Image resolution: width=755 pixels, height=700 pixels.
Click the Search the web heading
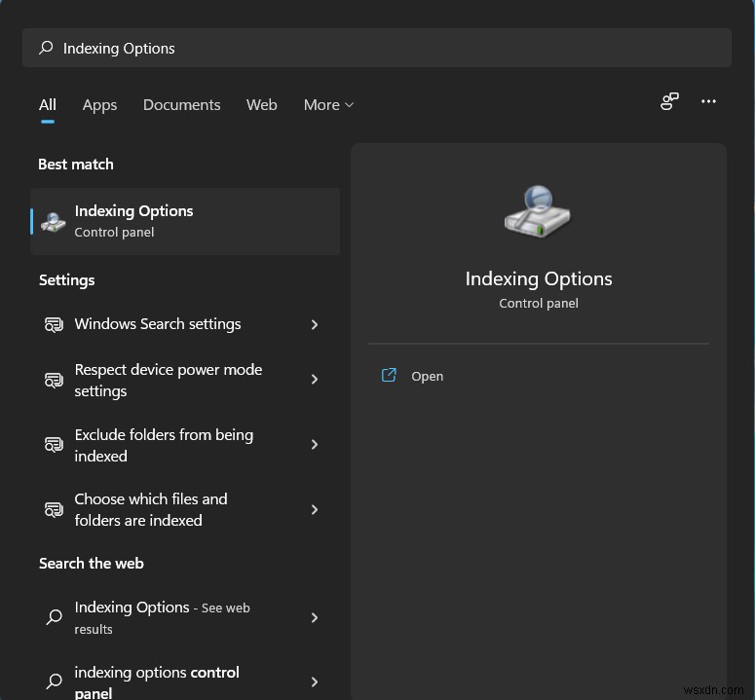tap(92, 564)
